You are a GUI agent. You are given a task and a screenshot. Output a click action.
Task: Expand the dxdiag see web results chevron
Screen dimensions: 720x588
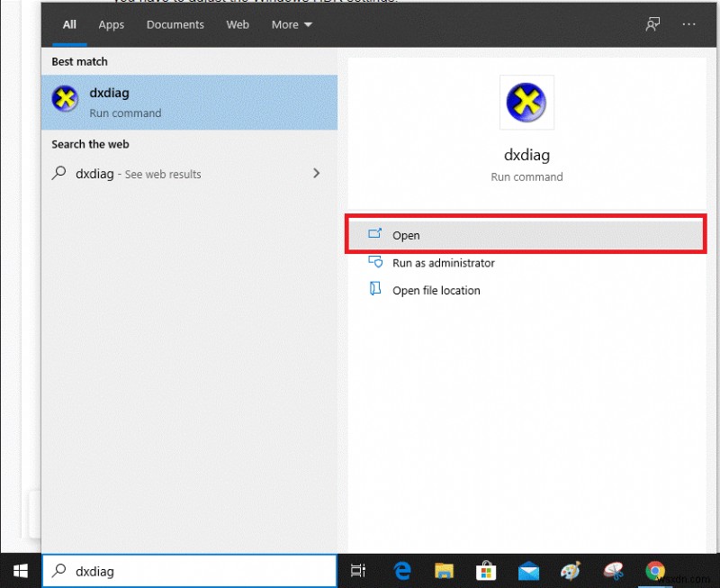[316, 173]
